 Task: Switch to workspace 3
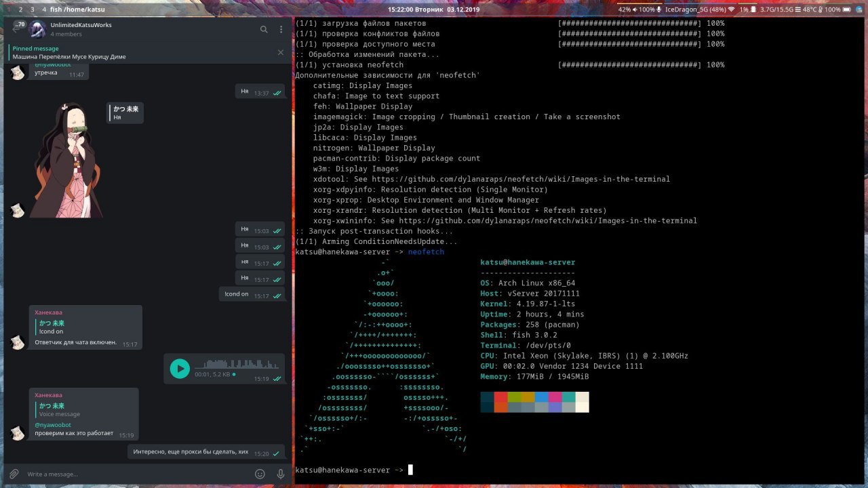(x=32, y=9)
